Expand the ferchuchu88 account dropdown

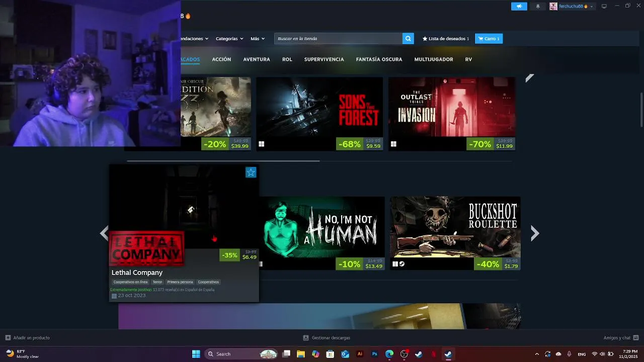tap(592, 7)
